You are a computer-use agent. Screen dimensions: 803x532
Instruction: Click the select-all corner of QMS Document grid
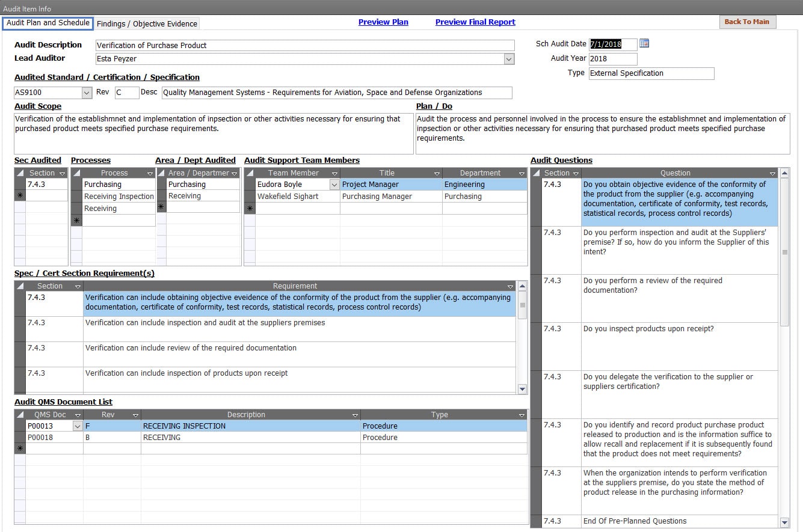click(x=20, y=415)
